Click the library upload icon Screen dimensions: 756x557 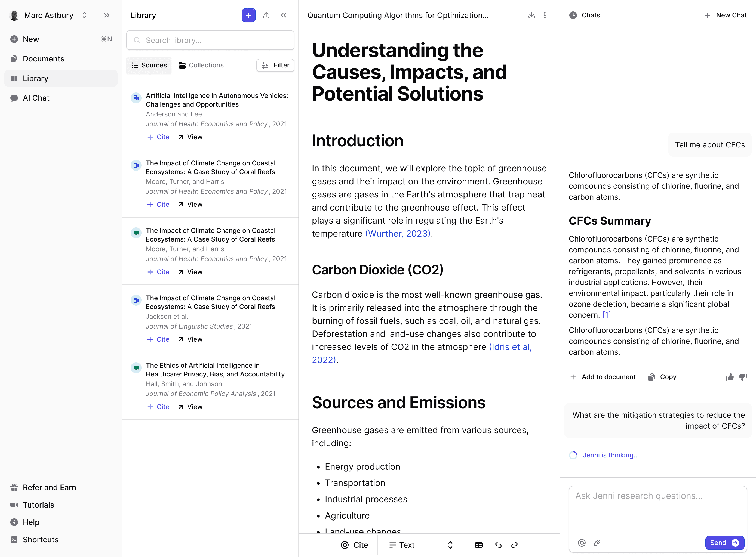click(266, 15)
